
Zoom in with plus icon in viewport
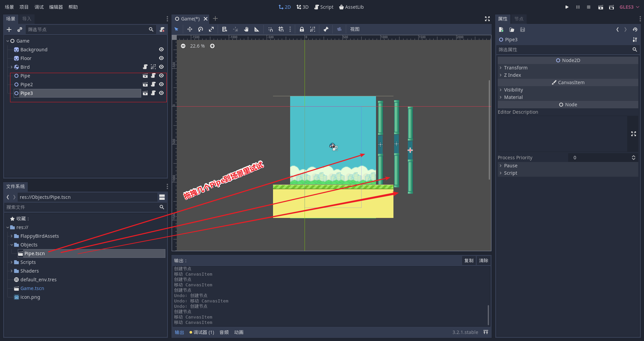[x=212, y=46]
